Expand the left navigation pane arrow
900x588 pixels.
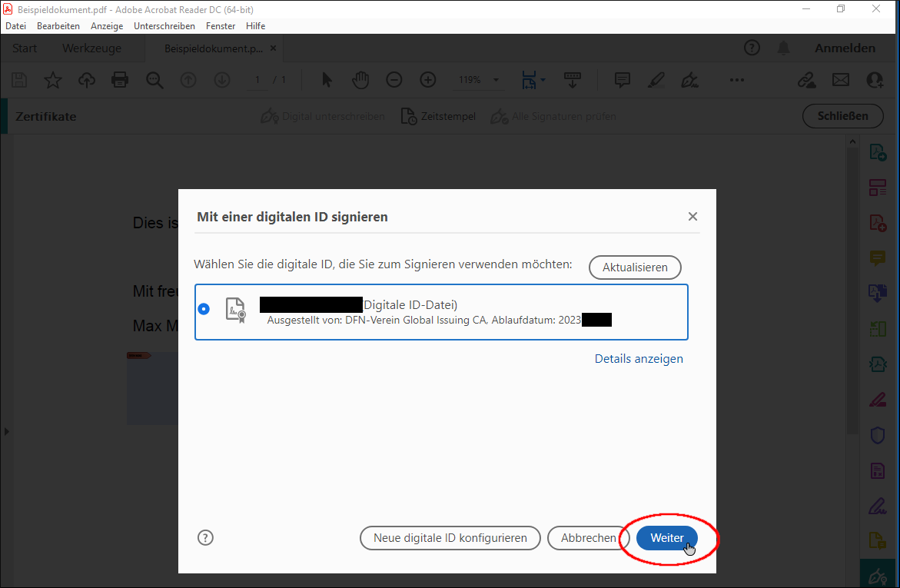[6, 431]
